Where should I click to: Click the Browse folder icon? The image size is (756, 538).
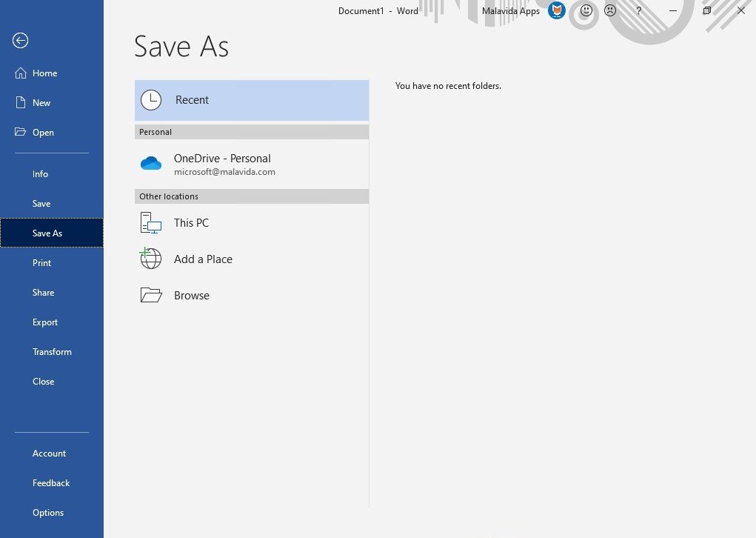[x=151, y=295]
